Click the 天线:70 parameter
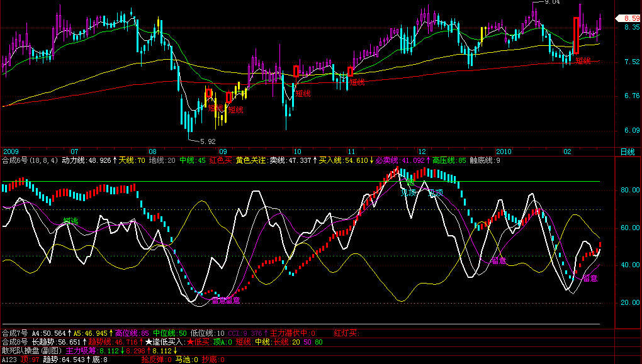The height and width of the screenshot is (364, 642). pos(132,160)
